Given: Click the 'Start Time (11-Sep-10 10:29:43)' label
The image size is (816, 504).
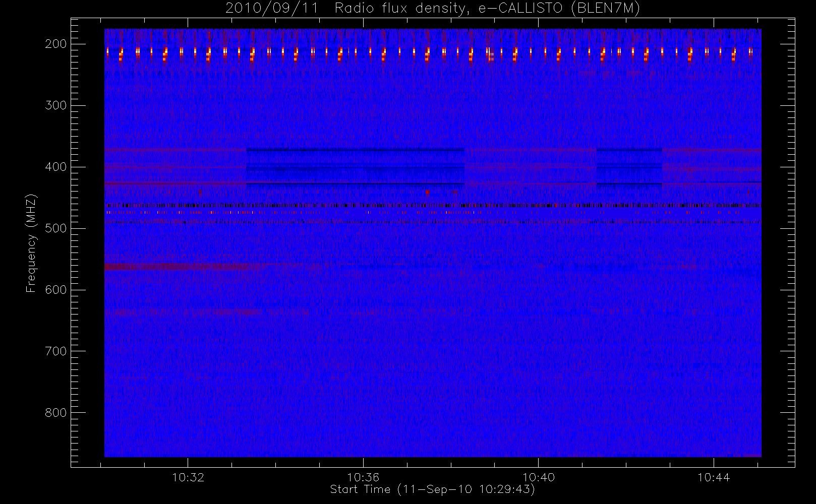Looking at the screenshot, I should [x=432, y=489].
